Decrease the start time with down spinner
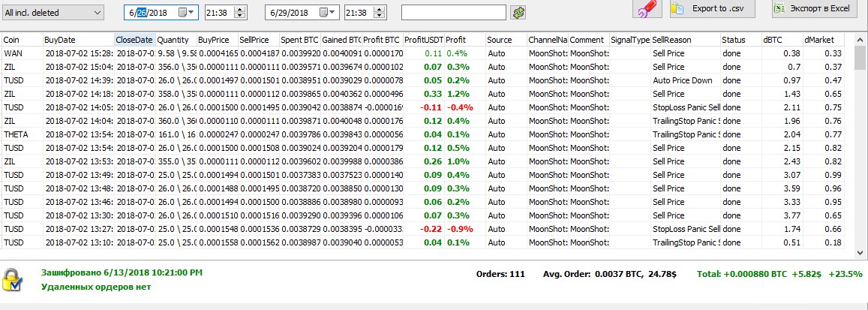The height and width of the screenshot is (310, 868). tap(240, 16)
